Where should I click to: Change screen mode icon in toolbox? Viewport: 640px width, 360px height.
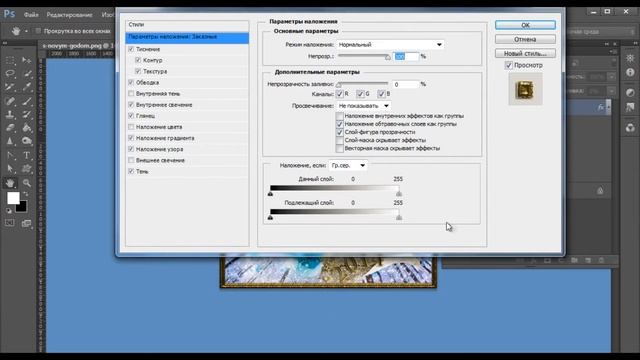(26, 223)
